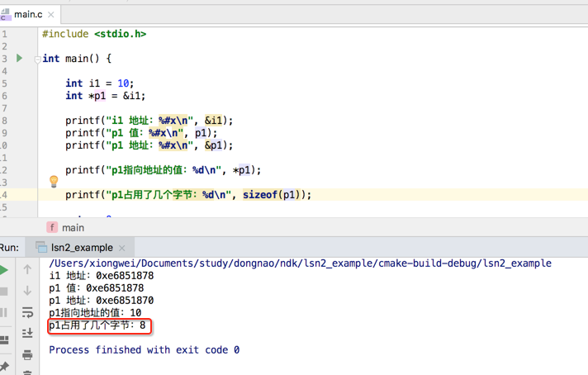This screenshot has height=375, width=588.
Task: Click the scroll to end icon
Action: coord(27,333)
